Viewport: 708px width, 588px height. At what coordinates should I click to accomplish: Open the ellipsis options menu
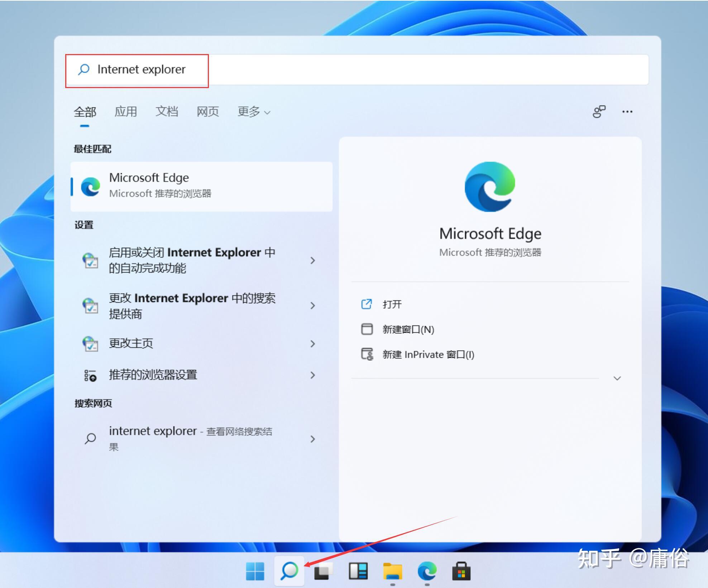[x=627, y=112]
